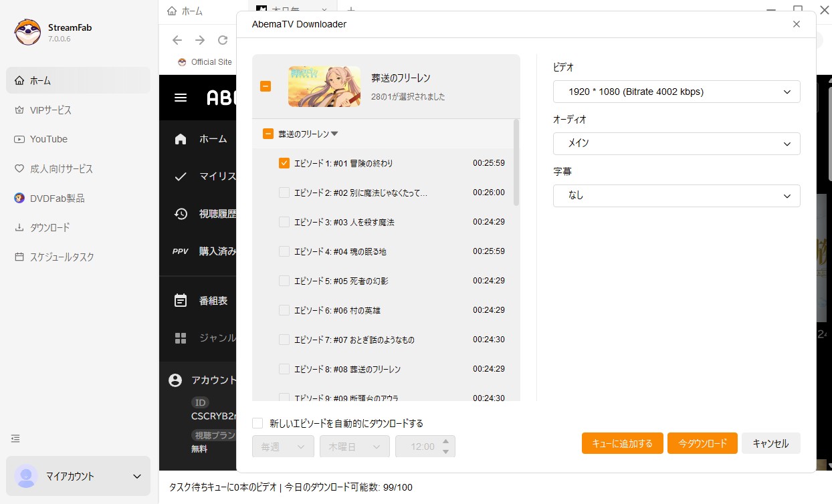The height and width of the screenshot is (504, 832).
Task: Click the StreamFab logo
Action: pos(27,31)
